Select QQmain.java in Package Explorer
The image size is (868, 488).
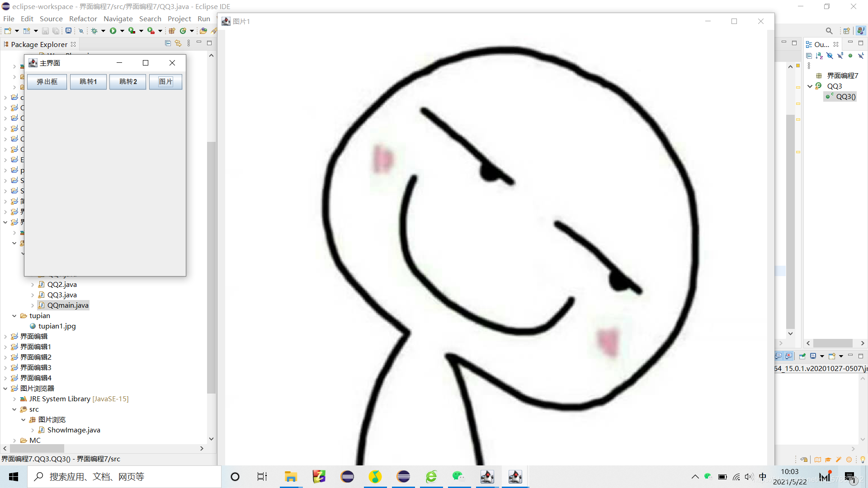click(68, 305)
